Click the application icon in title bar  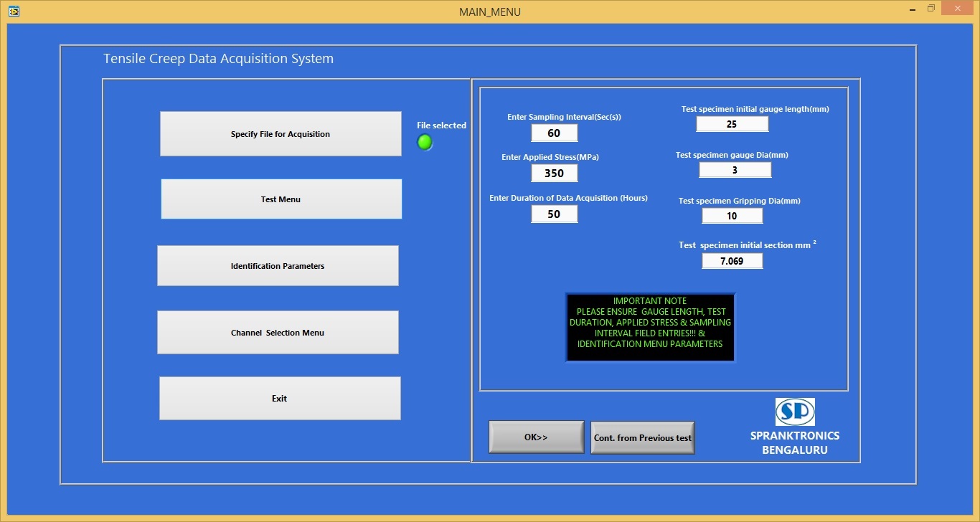coord(14,11)
